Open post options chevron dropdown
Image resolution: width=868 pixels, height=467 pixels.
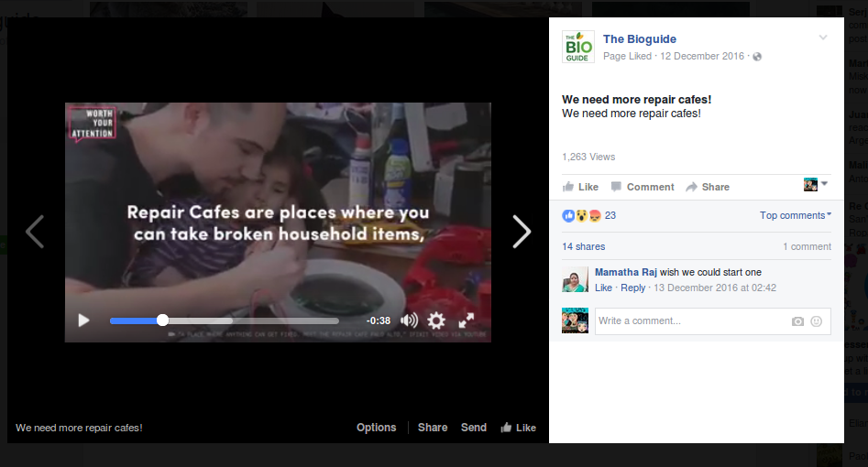pos(823,38)
